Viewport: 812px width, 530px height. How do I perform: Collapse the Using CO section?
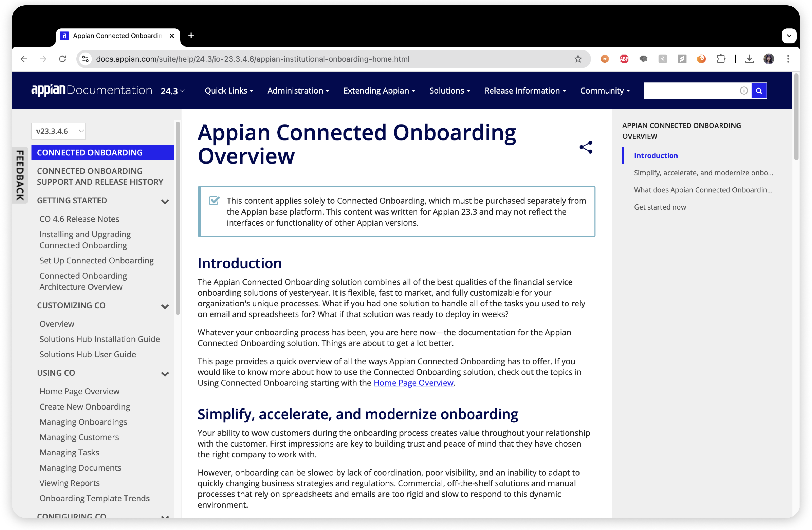165,374
